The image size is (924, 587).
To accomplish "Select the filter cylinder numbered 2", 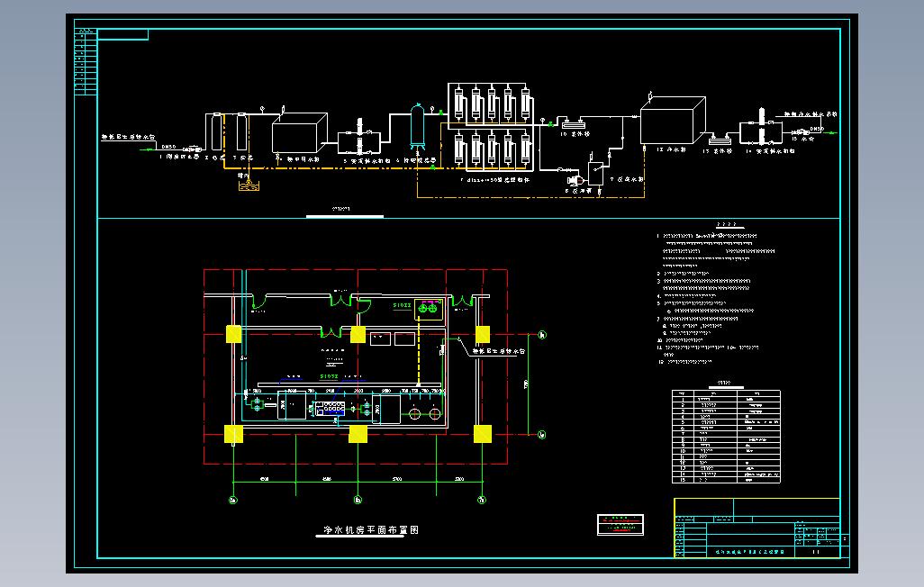I will 216,131.
